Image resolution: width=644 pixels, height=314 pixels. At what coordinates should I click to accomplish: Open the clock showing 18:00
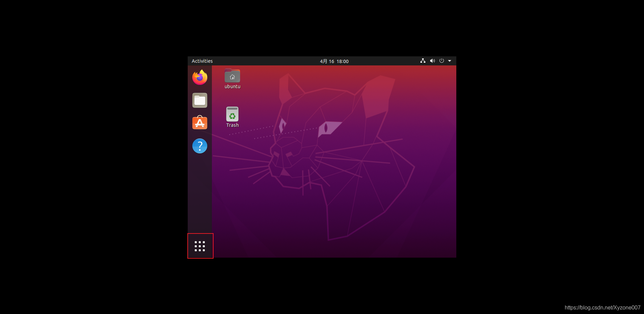(x=334, y=61)
